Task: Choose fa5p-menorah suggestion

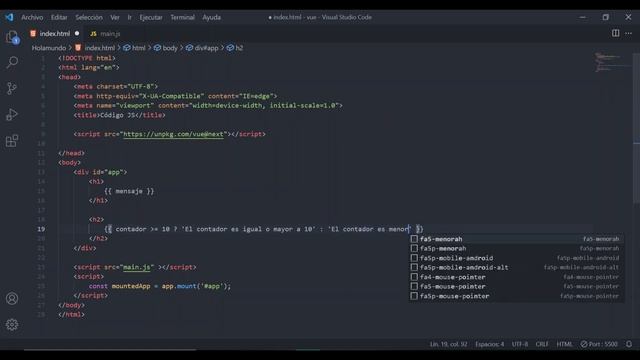Action: [x=516, y=248]
